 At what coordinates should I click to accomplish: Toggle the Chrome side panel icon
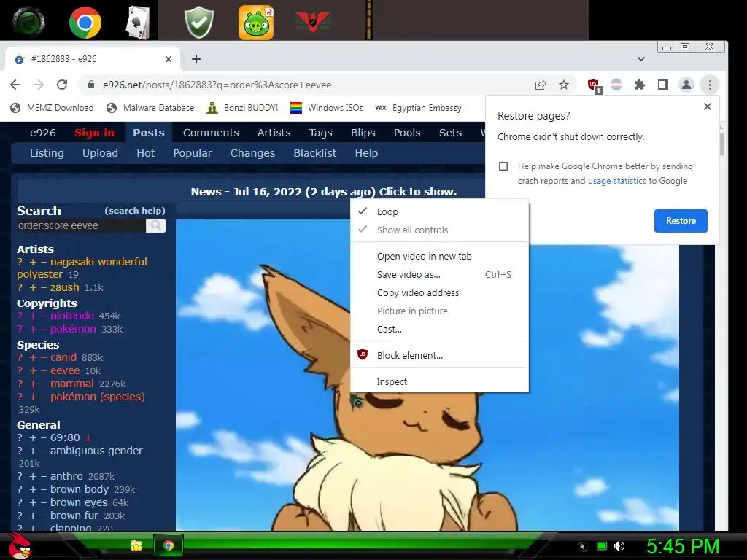click(662, 85)
